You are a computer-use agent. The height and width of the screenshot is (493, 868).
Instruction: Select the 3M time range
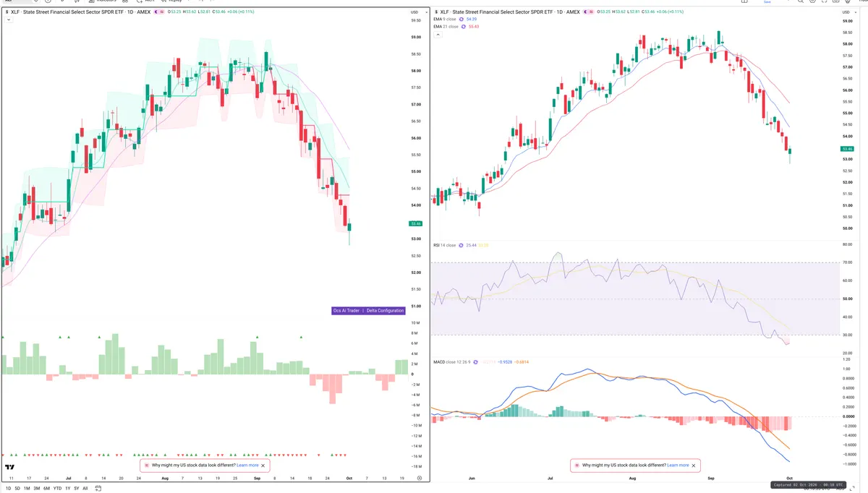37,489
